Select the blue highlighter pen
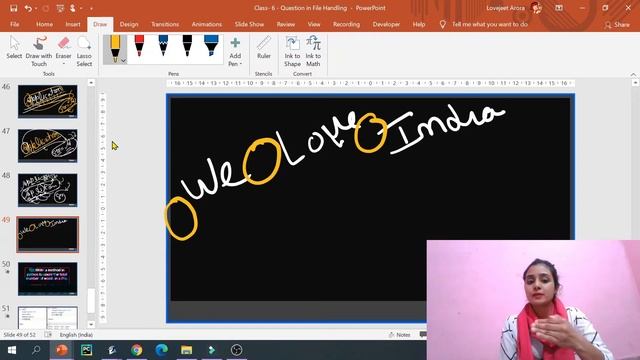The width and height of the screenshot is (640, 360). pos(211,46)
